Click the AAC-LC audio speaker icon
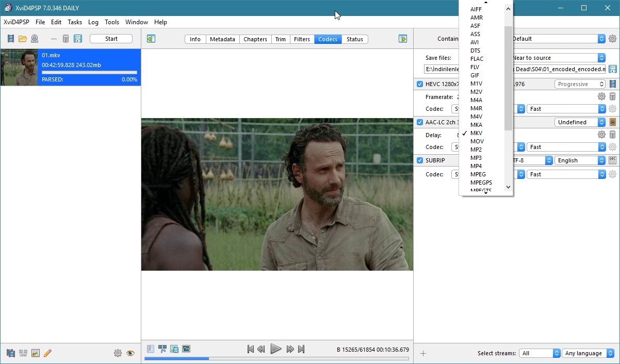The height and width of the screenshot is (364, 620). coord(613,122)
